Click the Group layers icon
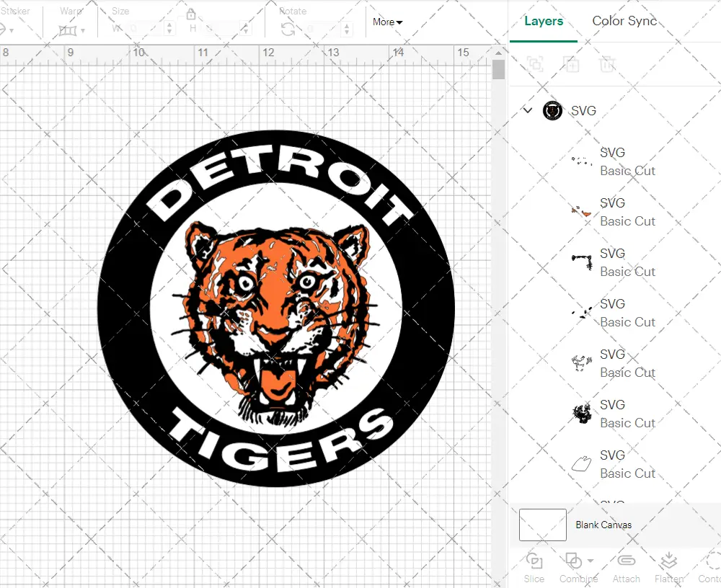 (535, 63)
